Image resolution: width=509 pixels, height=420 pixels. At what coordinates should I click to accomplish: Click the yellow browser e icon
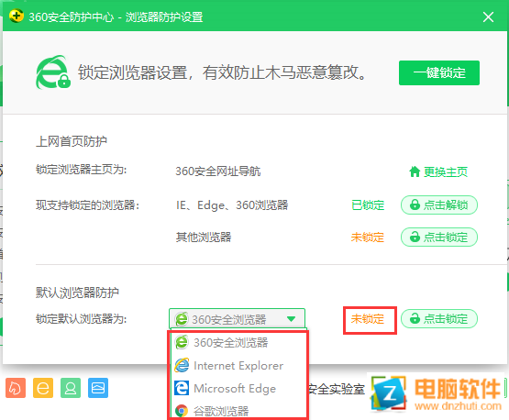pos(43,388)
